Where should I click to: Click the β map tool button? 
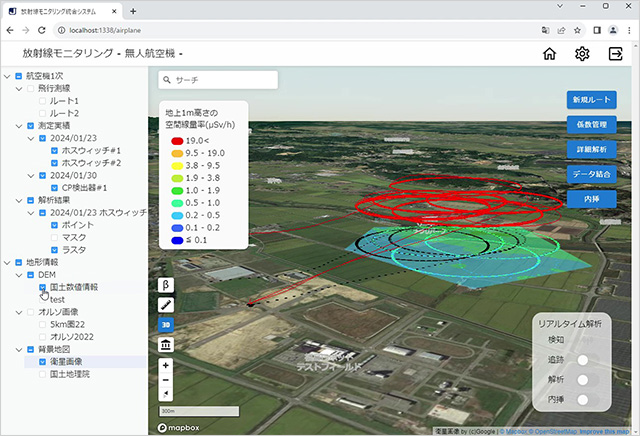point(166,284)
